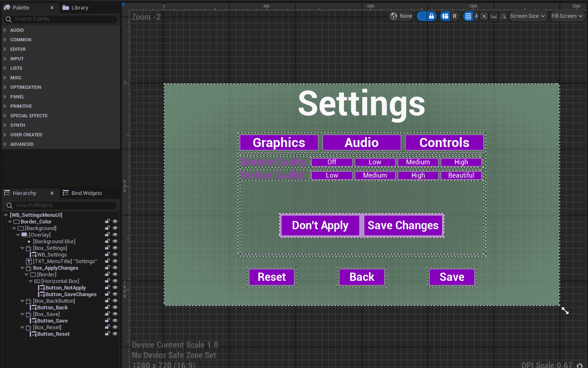Screen dimensions: 588x368
Task: Collapse the Box_ApplyChanges tree node
Action: click(x=22, y=268)
